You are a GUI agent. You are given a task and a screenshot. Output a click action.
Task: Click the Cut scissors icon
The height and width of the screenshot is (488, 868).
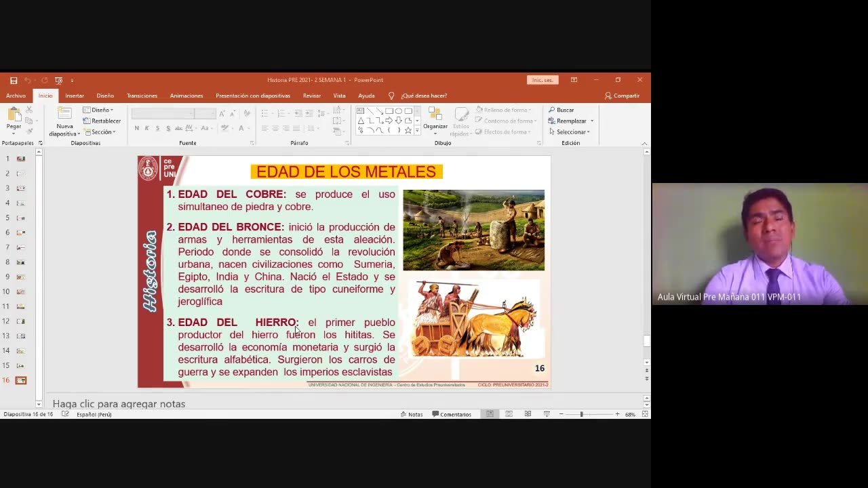pyautogui.click(x=29, y=110)
